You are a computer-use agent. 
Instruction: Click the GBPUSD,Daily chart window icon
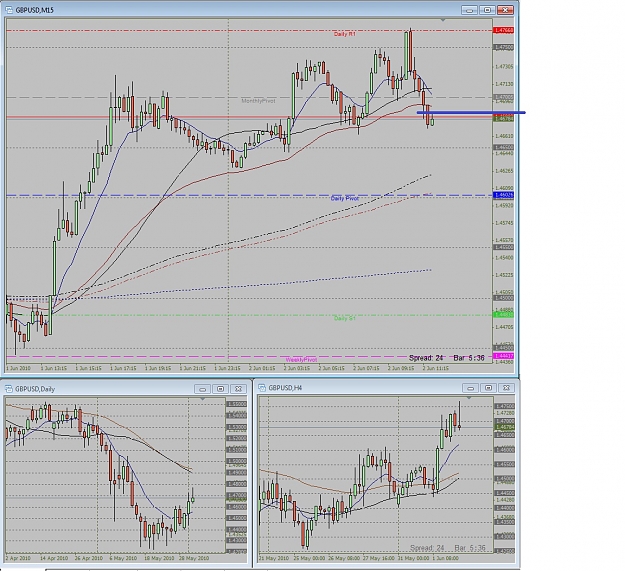point(8,389)
